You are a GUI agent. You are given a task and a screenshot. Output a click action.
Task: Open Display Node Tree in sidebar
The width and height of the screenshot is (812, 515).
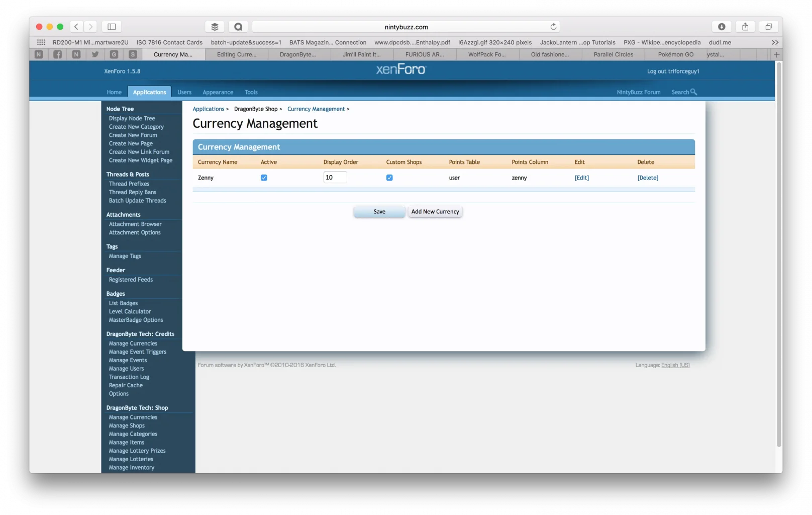click(132, 118)
